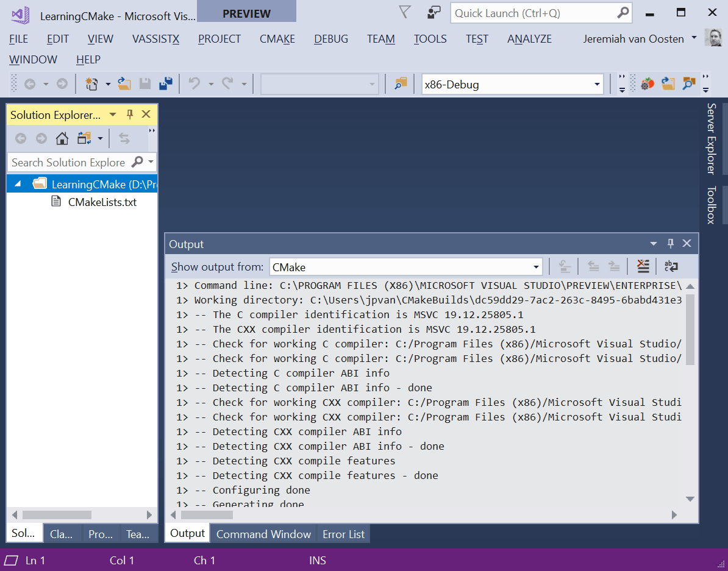Go to next message in Output
728x571 pixels.
(x=614, y=266)
